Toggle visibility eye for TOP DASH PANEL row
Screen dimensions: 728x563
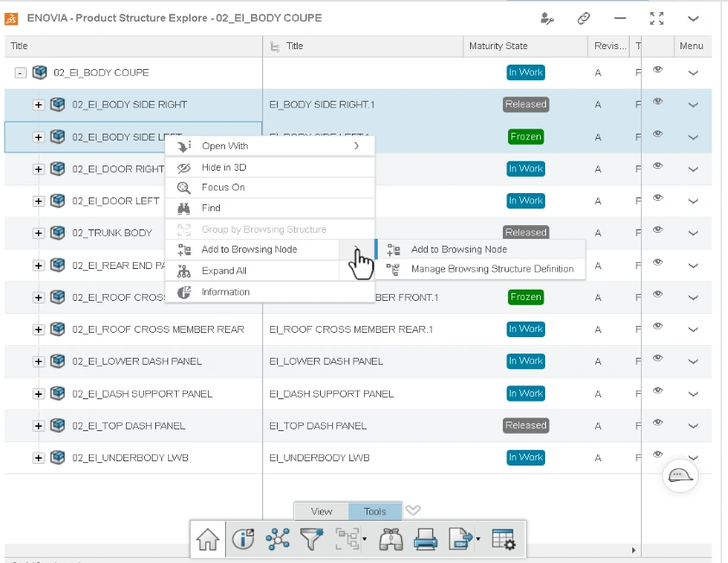pyautogui.click(x=657, y=422)
